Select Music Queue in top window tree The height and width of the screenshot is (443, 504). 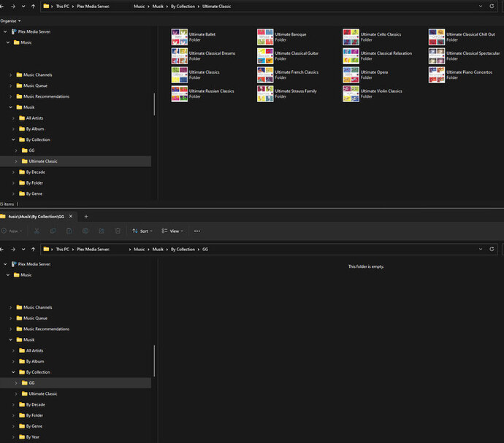[35, 86]
